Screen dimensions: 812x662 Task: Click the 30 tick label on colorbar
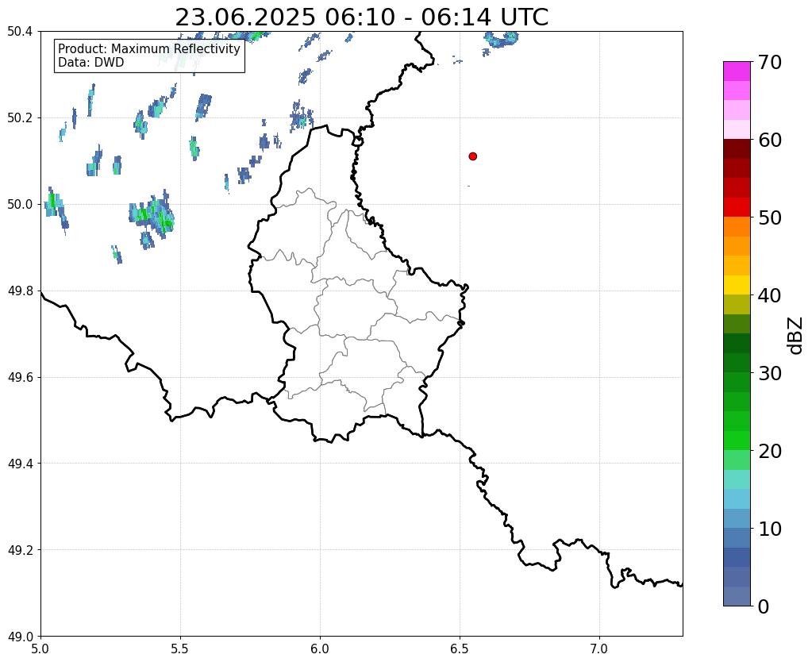tap(770, 373)
